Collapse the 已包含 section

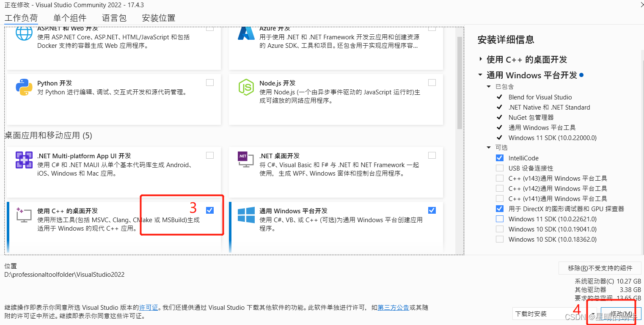pyautogui.click(x=490, y=87)
